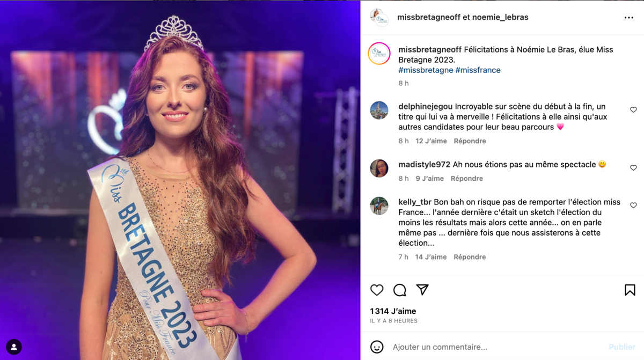The width and height of the screenshot is (644, 360).
Task: Save post with bookmark icon
Action: click(x=630, y=290)
